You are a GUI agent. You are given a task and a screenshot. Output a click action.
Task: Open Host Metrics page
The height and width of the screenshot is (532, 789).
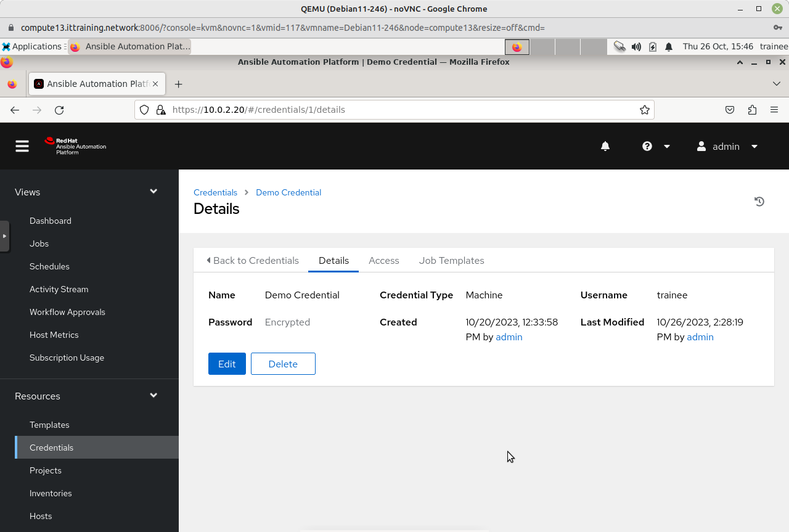click(54, 335)
